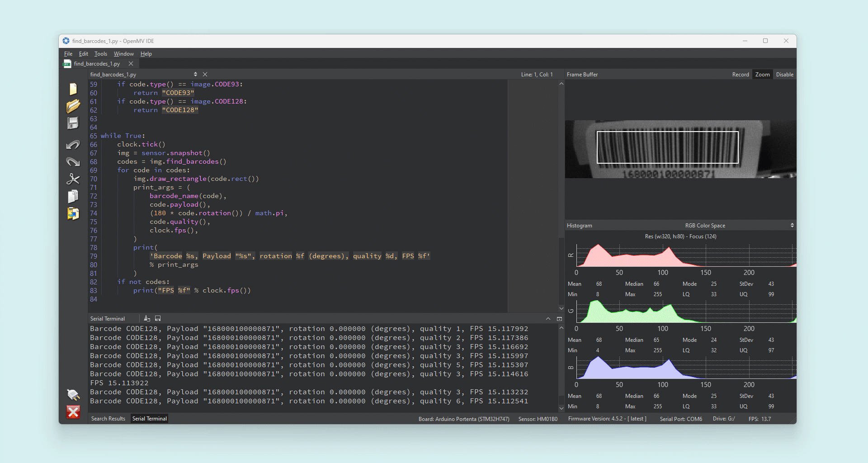
Task: Switch to the Search Results tab
Action: click(x=108, y=419)
